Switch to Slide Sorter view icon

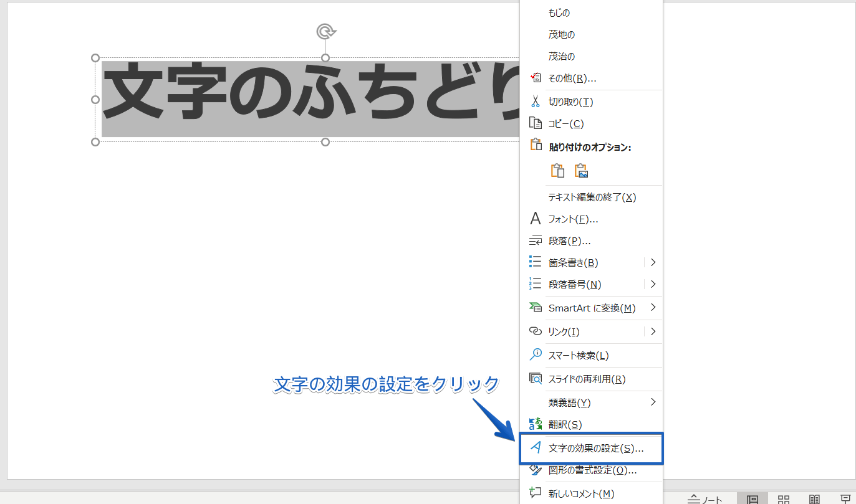tap(784, 499)
